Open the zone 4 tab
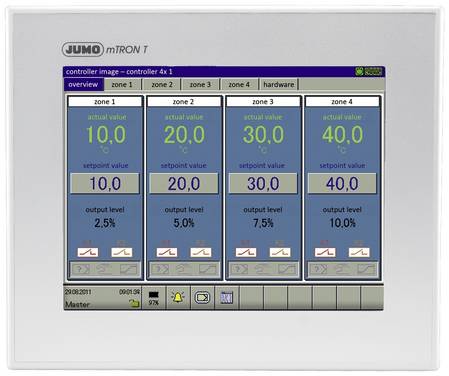 (x=239, y=85)
